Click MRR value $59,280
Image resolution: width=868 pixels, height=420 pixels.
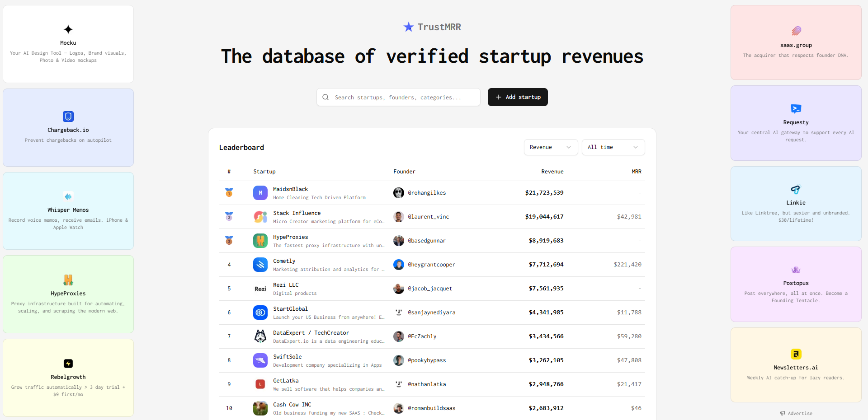click(629, 336)
